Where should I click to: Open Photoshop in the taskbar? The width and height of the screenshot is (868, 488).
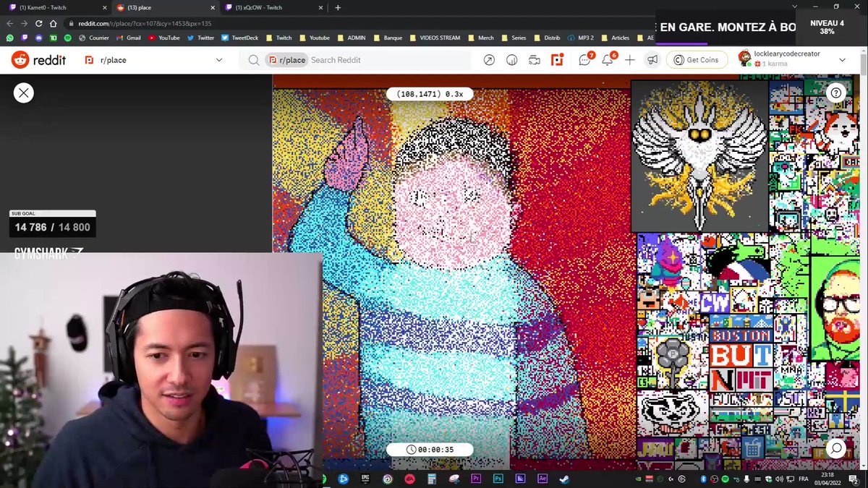pyautogui.click(x=498, y=479)
